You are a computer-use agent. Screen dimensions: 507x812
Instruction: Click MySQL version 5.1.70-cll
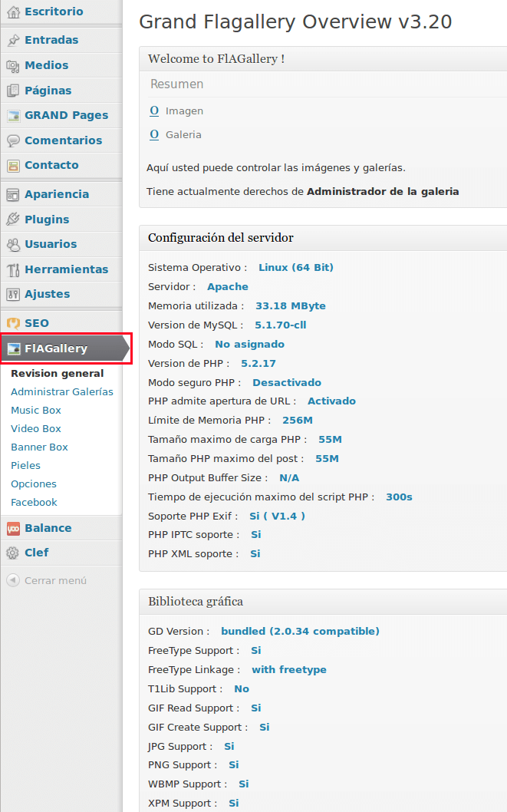pos(281,325)
